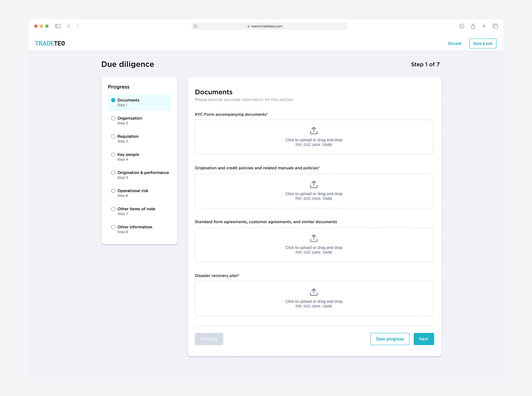Click the Save progress button
Screen dimensions: 532x396
pyautogui.click(x=389, y=339)
